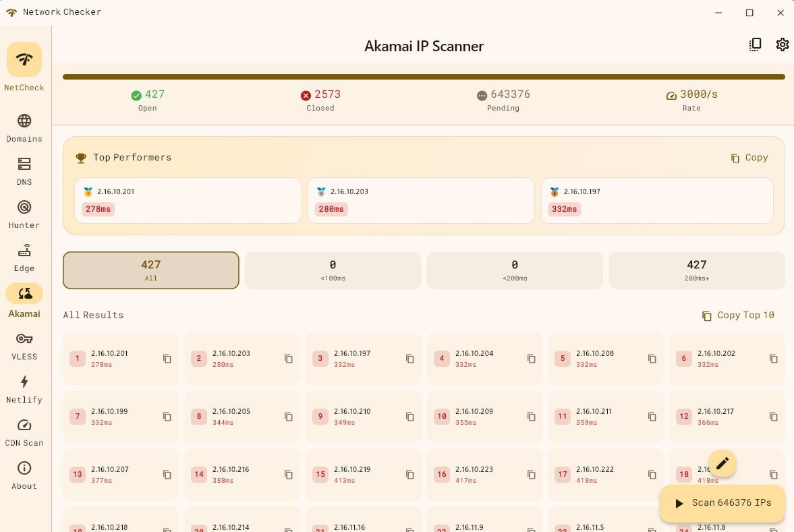Filter results 200ms and above

pos(697,270)
